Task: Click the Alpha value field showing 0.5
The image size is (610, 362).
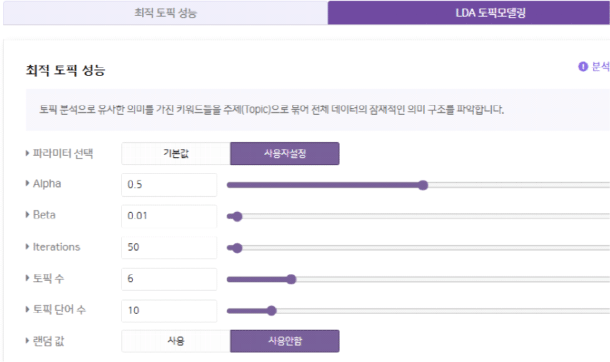Action: click(x=169, y=185)
